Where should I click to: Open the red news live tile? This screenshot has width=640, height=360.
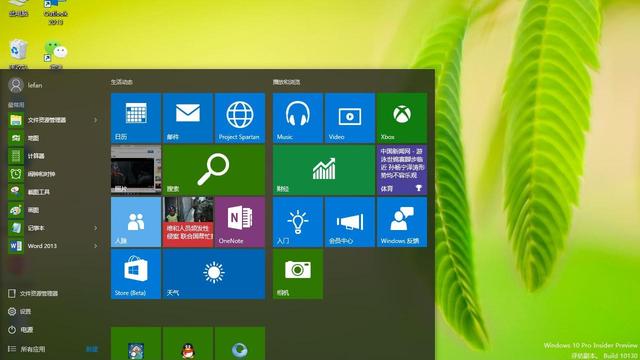click(x=188, y=222)
